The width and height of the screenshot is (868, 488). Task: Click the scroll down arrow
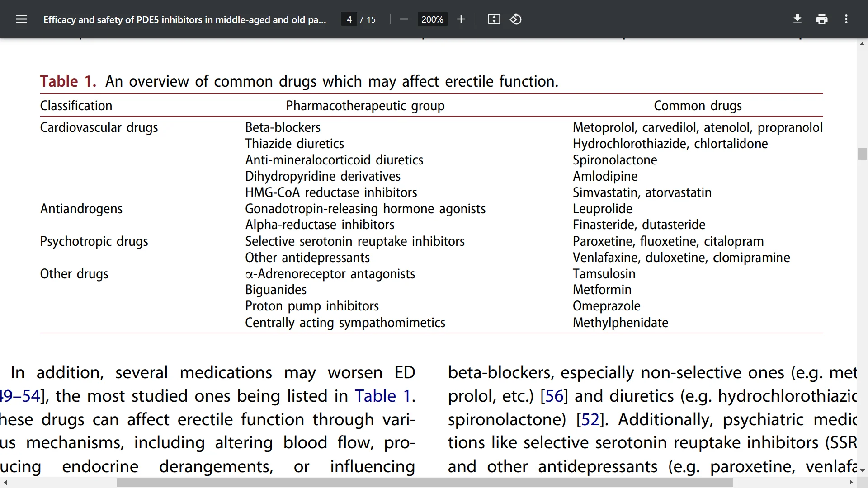862,471
